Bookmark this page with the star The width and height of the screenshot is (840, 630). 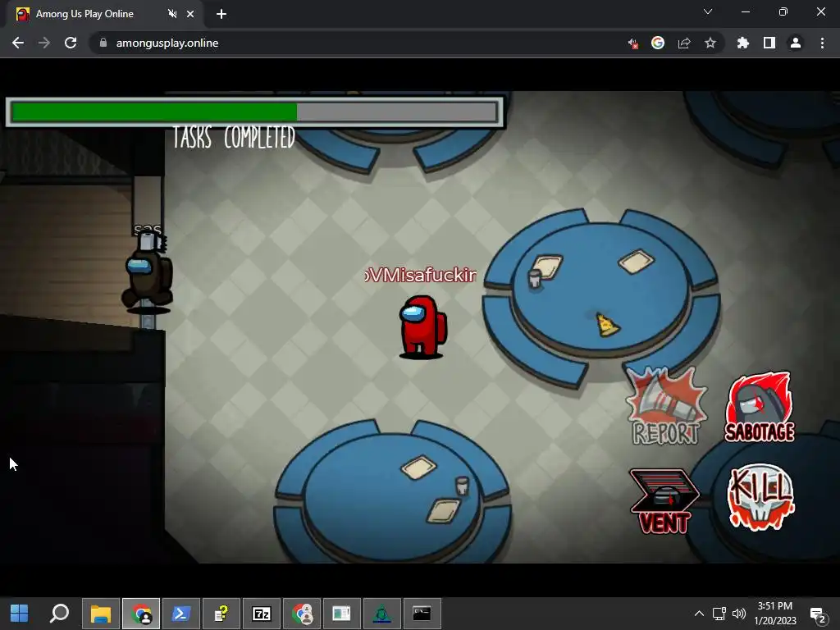(710, 43)
